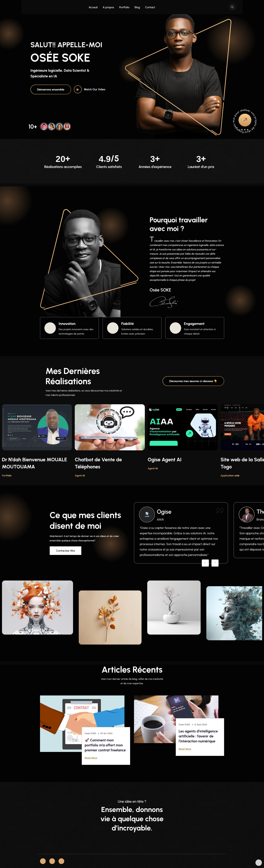Open Read More for portfolio freelance article
264x868 pixels.
[91, 758]
